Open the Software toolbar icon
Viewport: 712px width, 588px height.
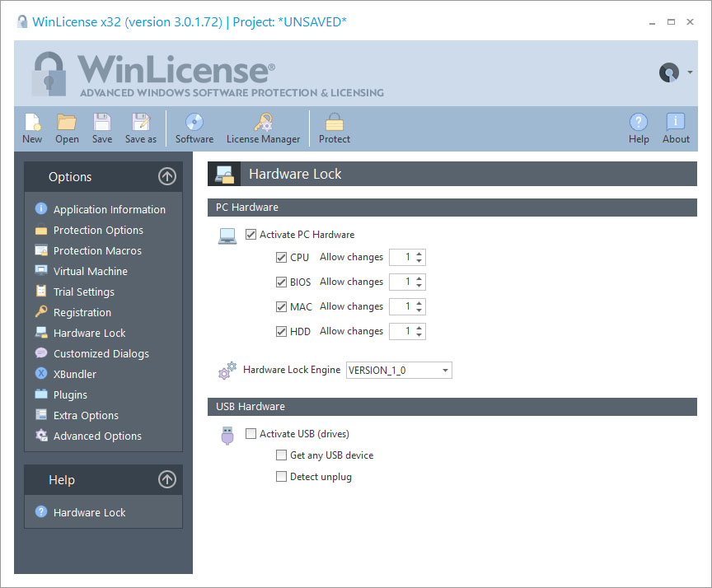[x=194, y=122]
